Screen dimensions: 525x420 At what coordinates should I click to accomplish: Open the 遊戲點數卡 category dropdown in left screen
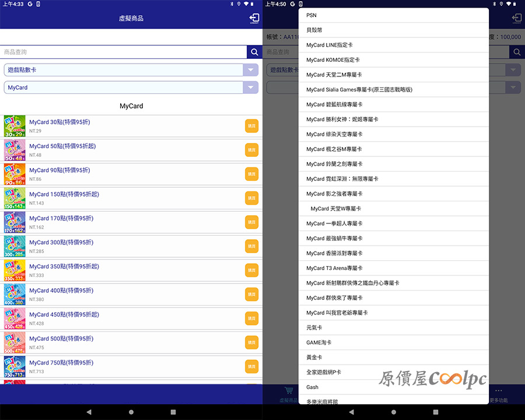[131, 70]
